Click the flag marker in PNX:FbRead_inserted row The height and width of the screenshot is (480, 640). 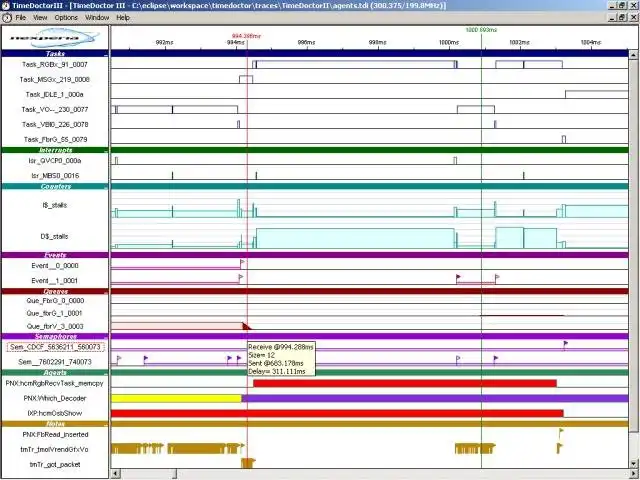pos(561,432)
